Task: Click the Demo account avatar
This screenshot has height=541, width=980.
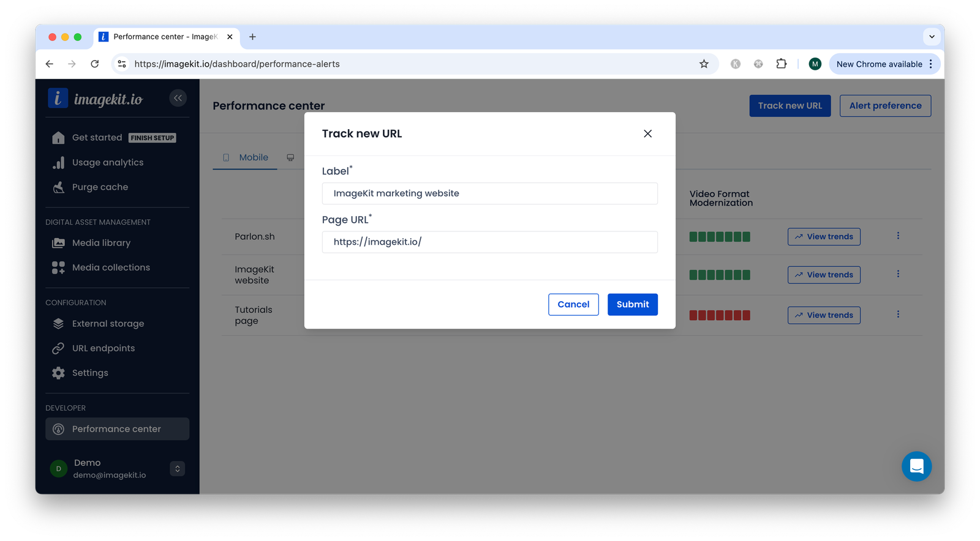Action: point(58,469)
